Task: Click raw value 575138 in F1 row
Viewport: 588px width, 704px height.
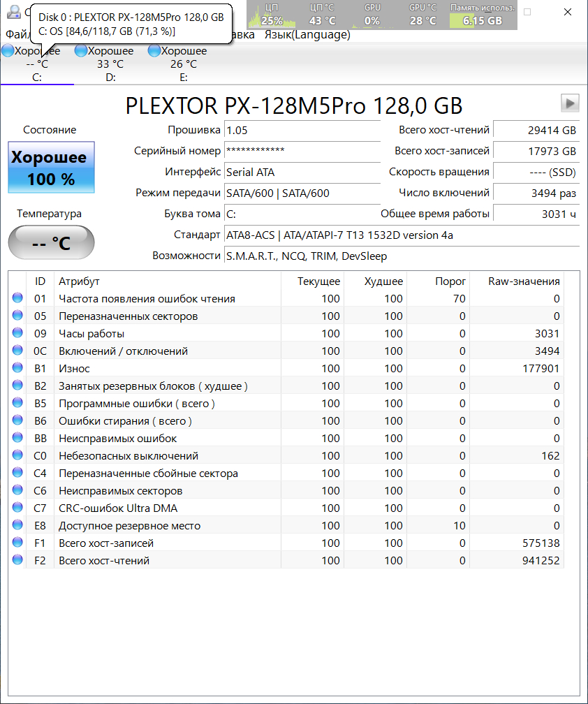Action: tap(541, 543)
